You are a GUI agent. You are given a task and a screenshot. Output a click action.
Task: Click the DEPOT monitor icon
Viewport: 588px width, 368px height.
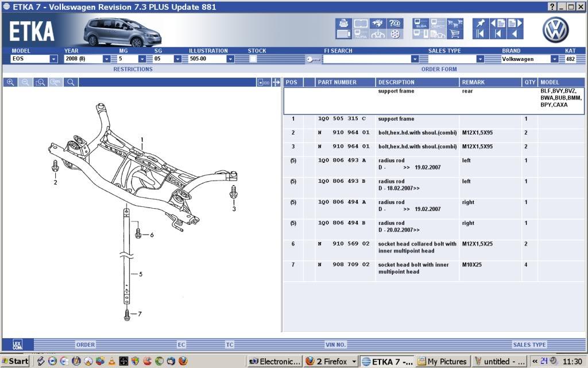pyautogui.click(x=438, y=23)
